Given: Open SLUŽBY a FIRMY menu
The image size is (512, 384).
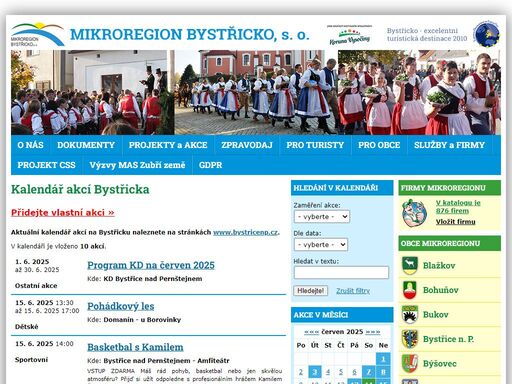Looking at the screenshot, I should click(x=449, y=145).
